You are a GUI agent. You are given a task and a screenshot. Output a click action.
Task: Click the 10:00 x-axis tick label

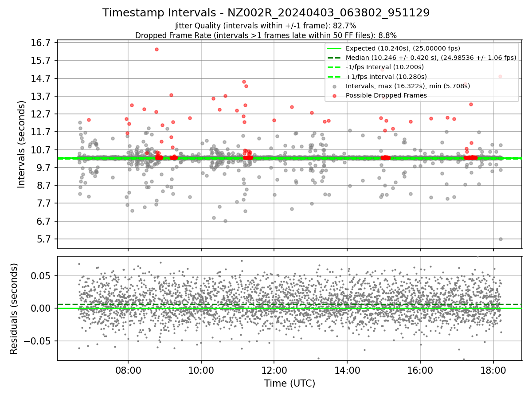click(201, 370)
